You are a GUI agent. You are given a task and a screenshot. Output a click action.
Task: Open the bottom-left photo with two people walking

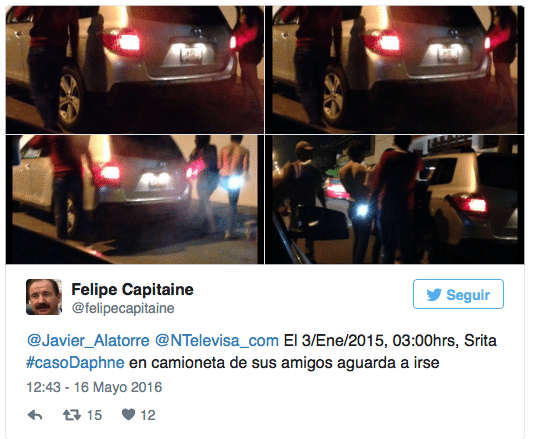click(135, 199)
